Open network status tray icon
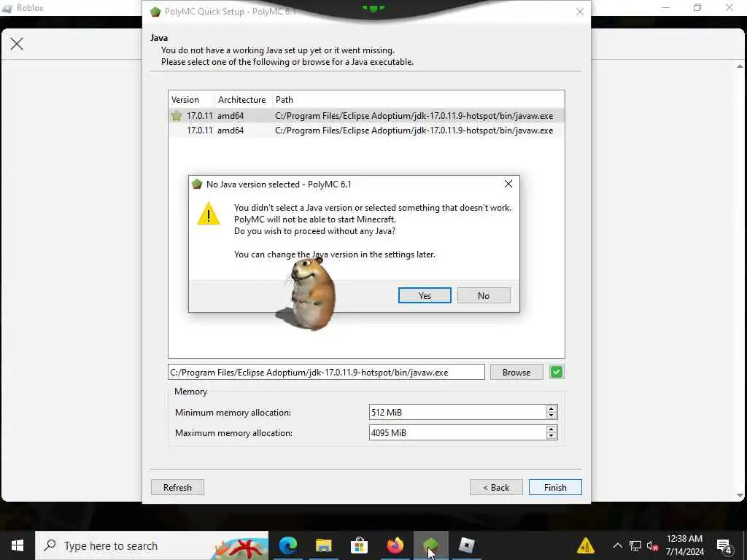Screen dimensions: 747x560 (635, 545)
